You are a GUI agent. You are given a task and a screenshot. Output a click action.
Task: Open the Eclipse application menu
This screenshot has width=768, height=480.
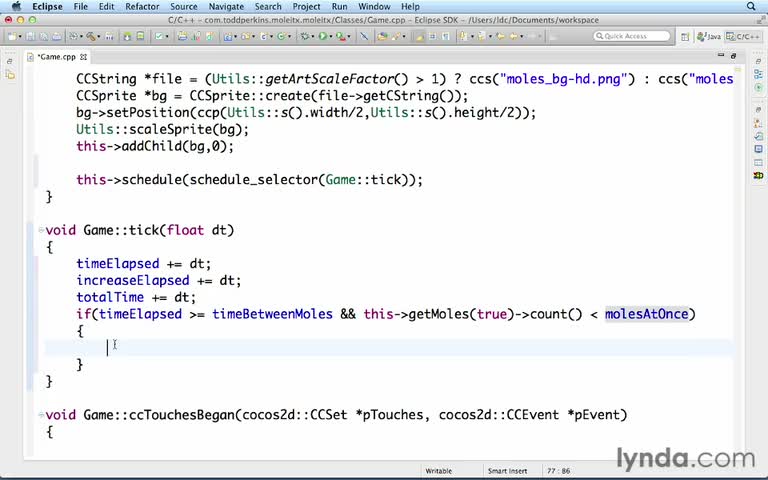pos(47,6)
